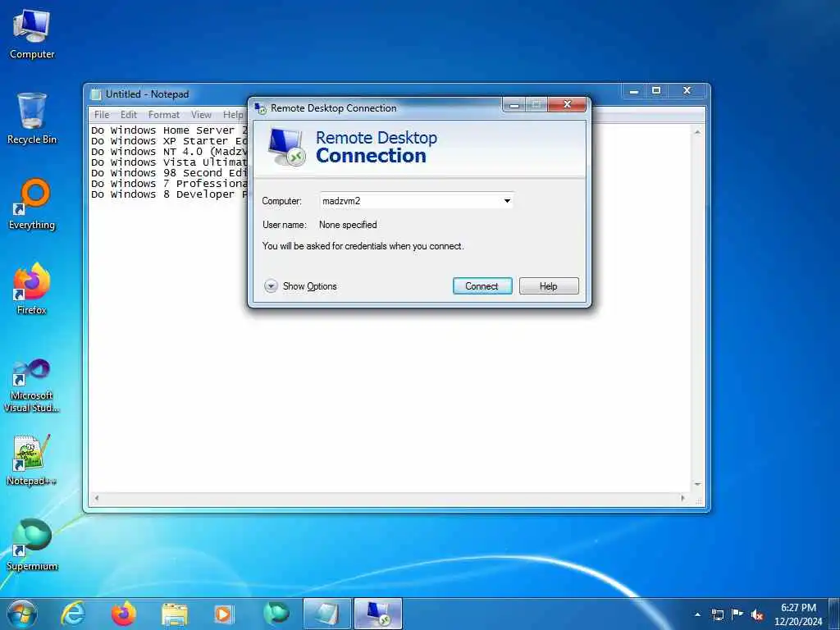Open the Notepad Format menu
Image resolution: width=840 pixels, height=630 pixels.
point(164,115)
